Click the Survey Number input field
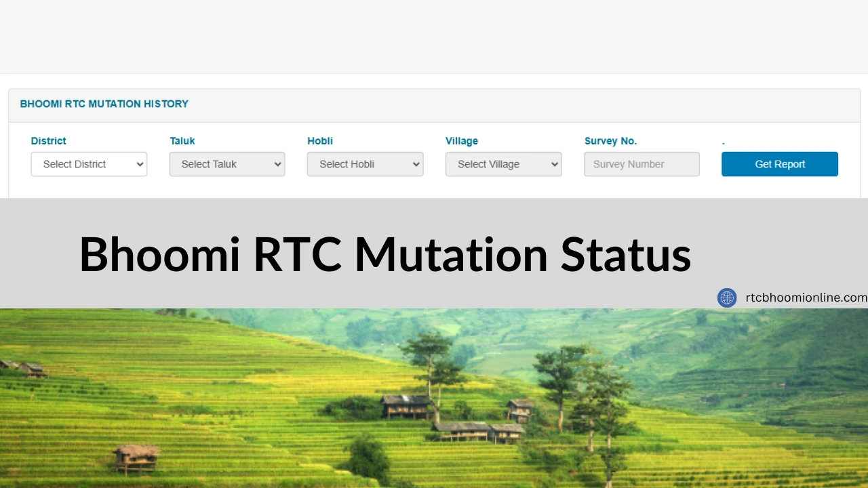Viewport: 868px width, 488px height. point(642,164)
